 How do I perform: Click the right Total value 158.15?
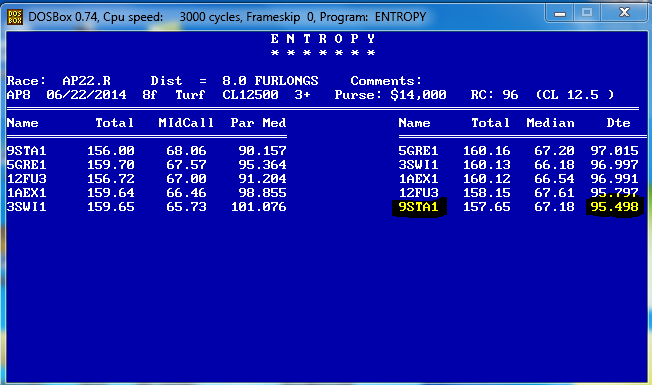pyautogui.click(x=487, y=193)
